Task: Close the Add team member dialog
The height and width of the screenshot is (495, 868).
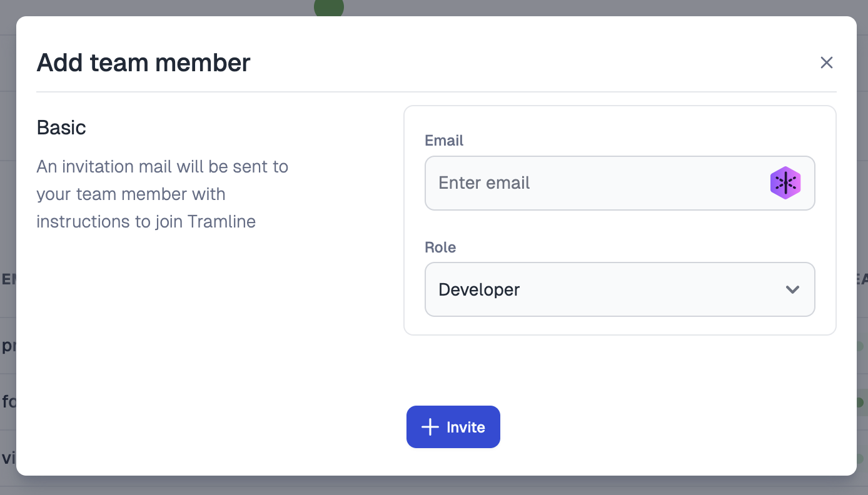Action: coord(827,62)
